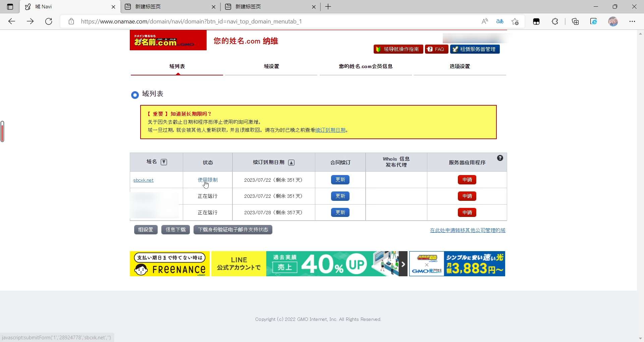644x342 pixels.
Task: Open the 域导航操作指南 guide
Action: tap(398, 49)
